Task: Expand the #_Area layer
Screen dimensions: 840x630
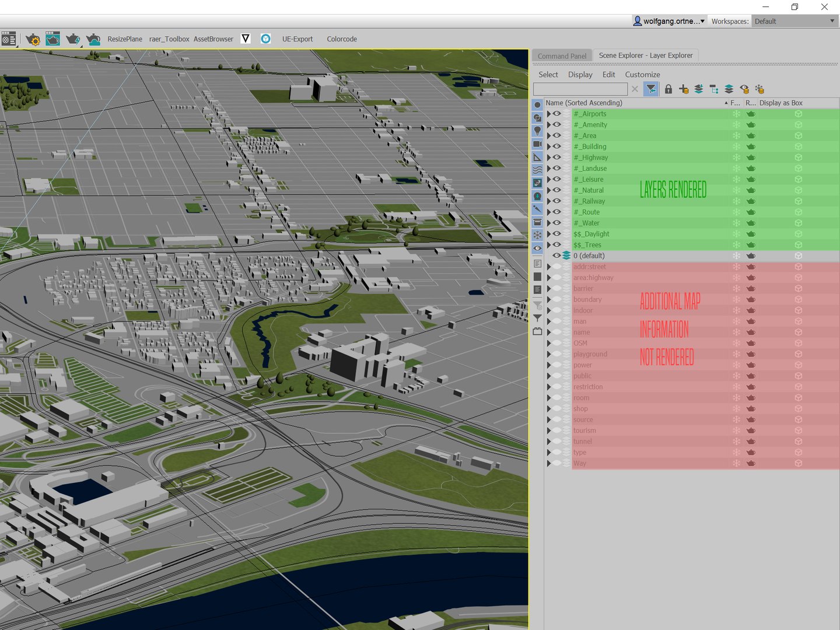Action: pyautogui.click(x=549, y=135)
